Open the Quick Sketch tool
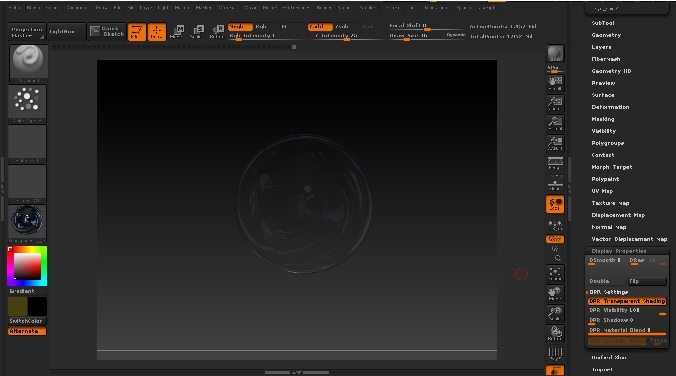 pos(107,31)
